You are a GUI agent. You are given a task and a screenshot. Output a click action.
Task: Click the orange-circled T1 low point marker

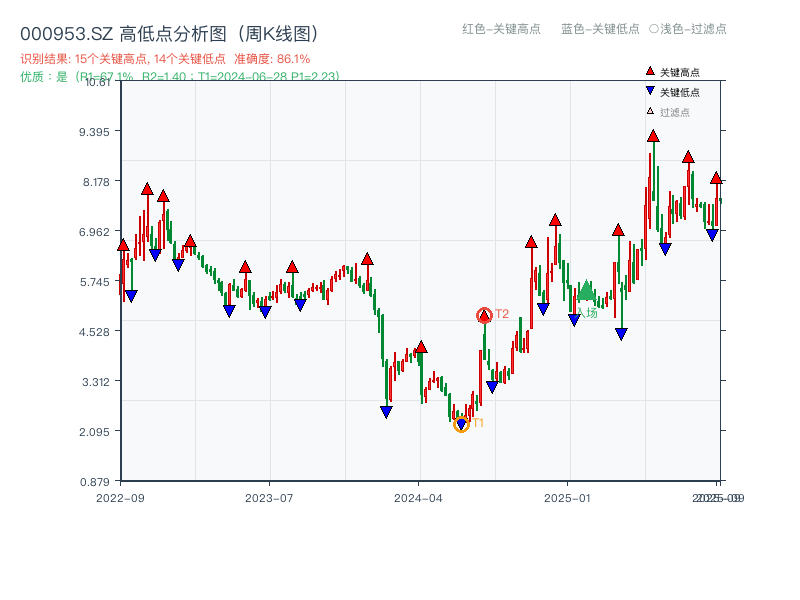463,423
